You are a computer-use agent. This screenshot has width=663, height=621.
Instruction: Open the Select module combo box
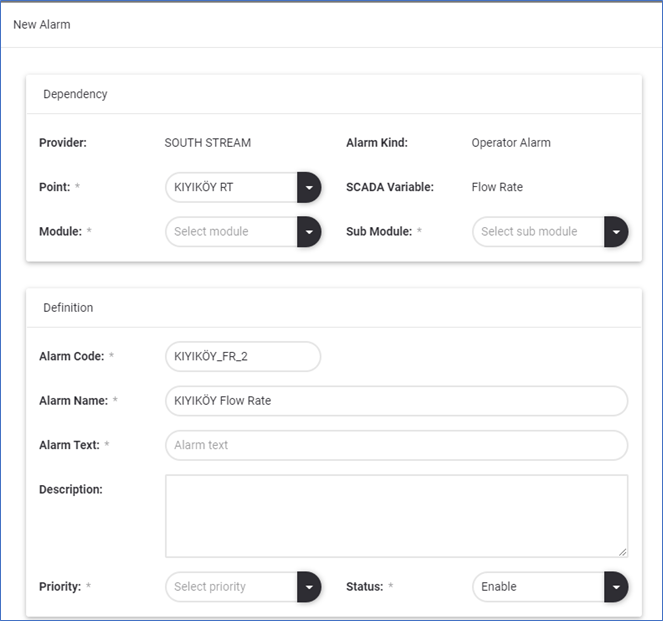point(232,232)
